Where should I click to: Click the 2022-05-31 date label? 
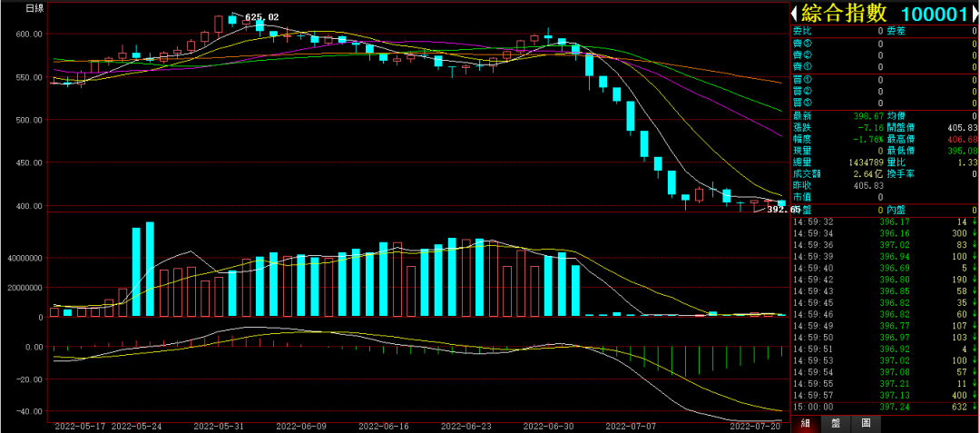click(219, 426)
